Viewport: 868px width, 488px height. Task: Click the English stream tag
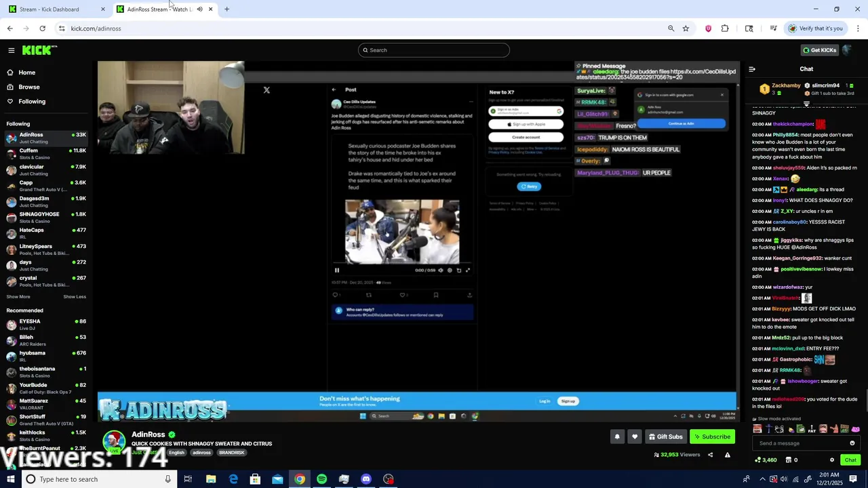point(176,453)
